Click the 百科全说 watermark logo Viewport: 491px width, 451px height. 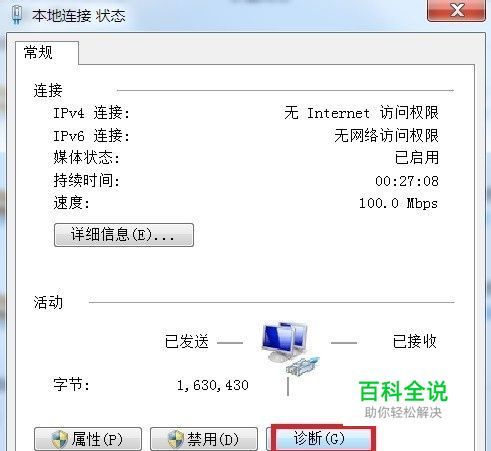403,399
